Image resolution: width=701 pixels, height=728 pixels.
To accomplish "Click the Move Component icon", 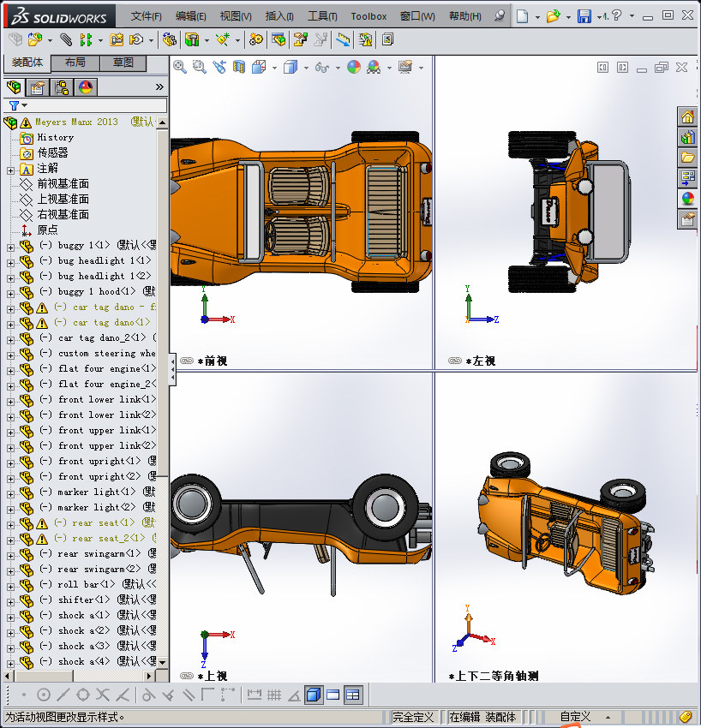I will point(136,40).
